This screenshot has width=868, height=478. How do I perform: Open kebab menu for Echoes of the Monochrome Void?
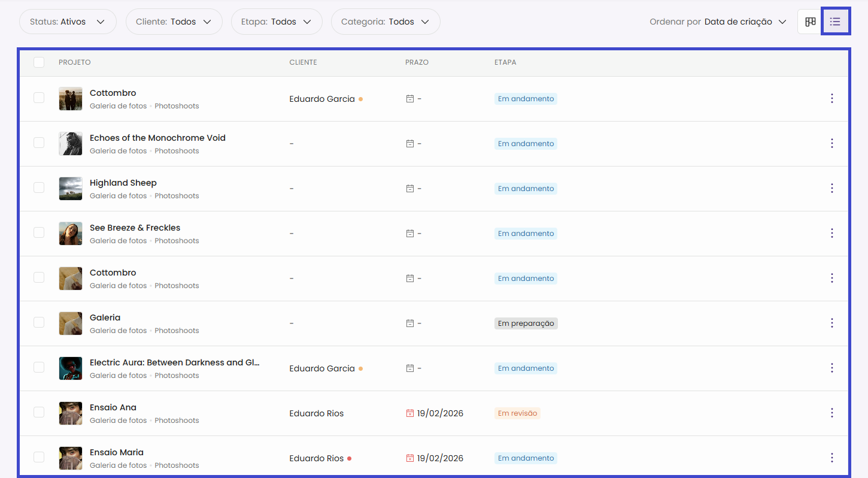pos(831,144)
